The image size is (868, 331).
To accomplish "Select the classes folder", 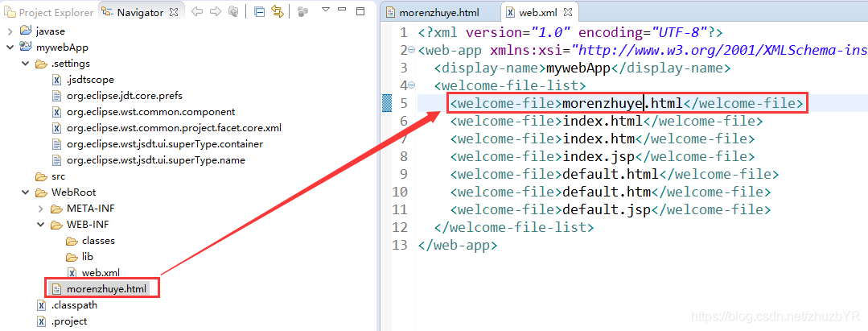I will (x=98, y=241).
